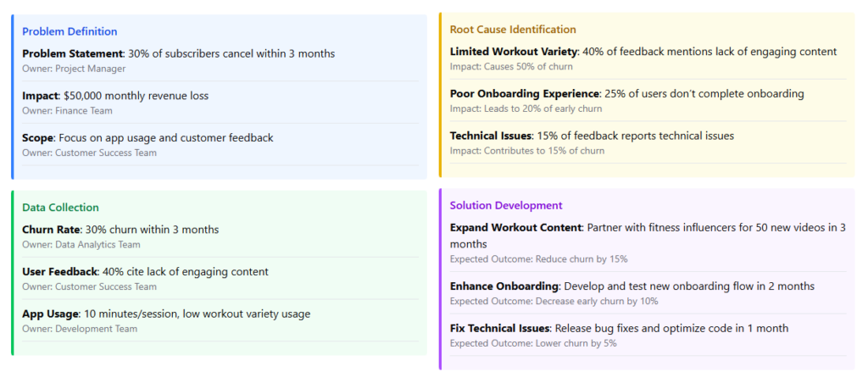Screen dimensions: 868x383
Task: Click the Root Cause Identification heading
Action: click(x=513, y=30)
